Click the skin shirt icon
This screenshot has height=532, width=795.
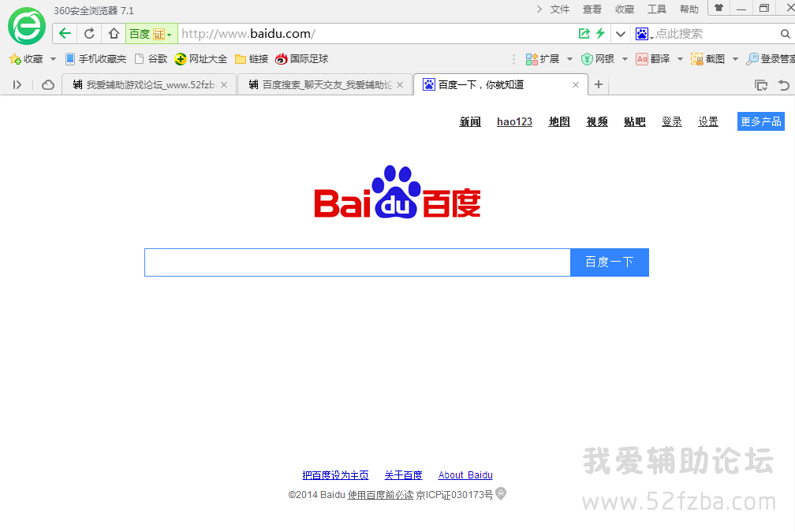[x=718, y=8]
